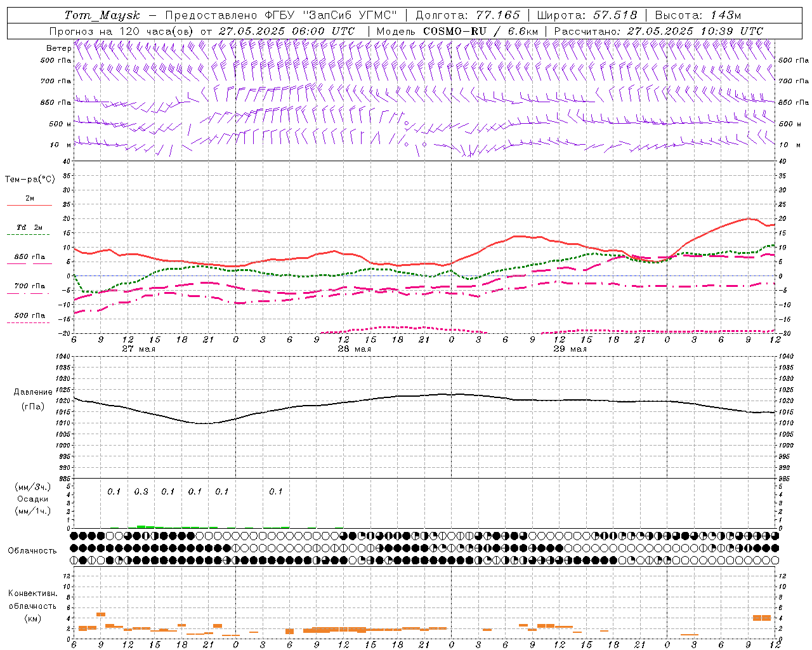The width and height of the screenshot is (812, 650).
Task: Click the elevation text Высота: 143м
Action: (698, 15)
